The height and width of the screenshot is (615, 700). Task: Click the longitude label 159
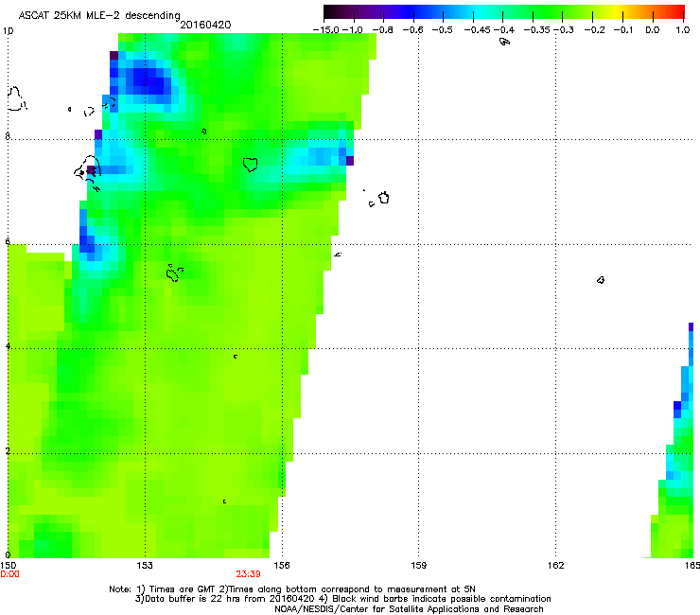pyautogui.click(x=419, y=566)
